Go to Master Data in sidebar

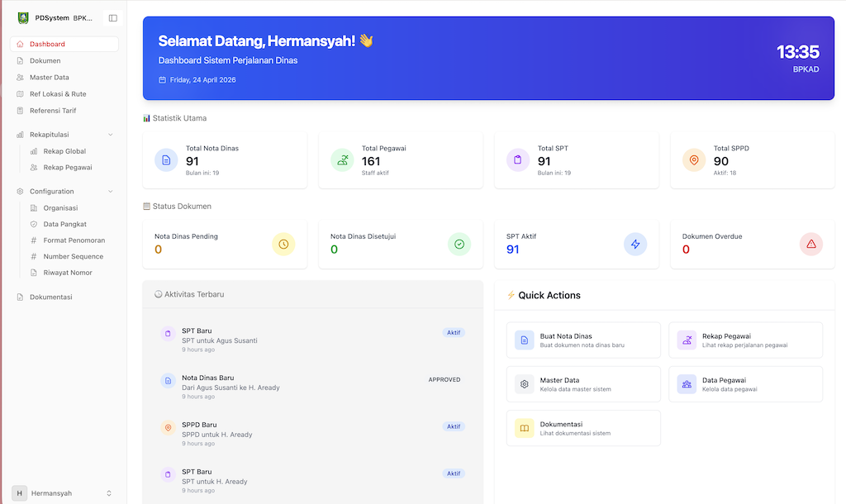tap(64, 78)
